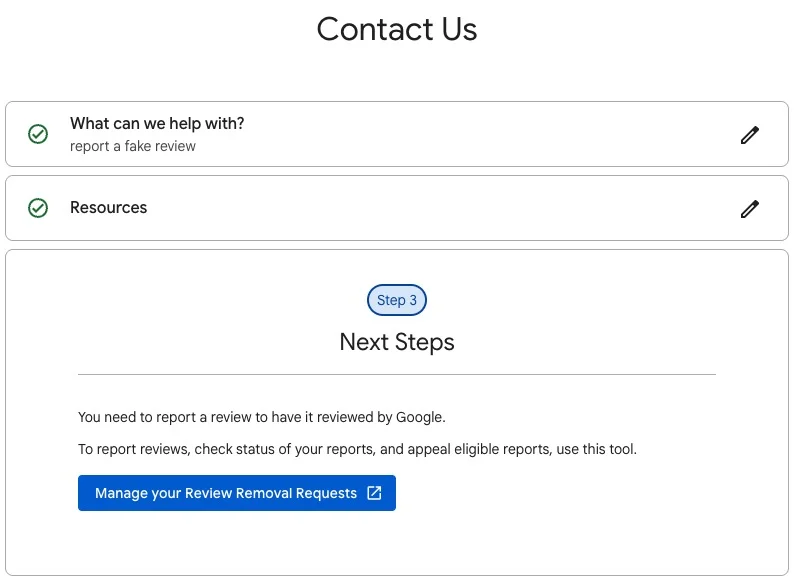
Task: Click the pencil icon for "What can we help with?"
Action: click(x=750, y=135)
